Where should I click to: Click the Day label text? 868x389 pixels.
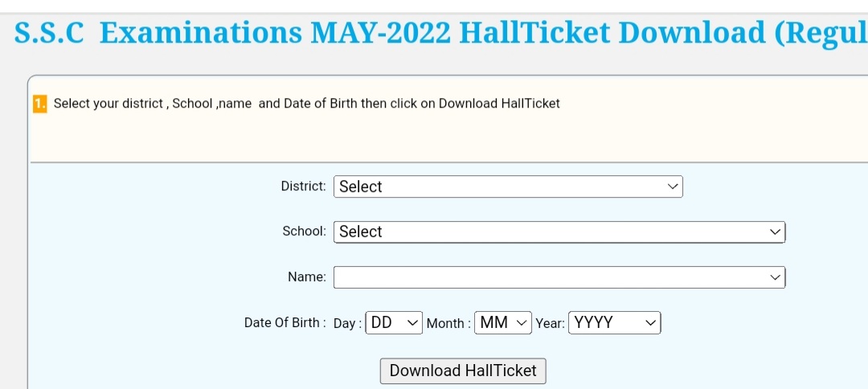pyautogui.click(x=347, y=323)
